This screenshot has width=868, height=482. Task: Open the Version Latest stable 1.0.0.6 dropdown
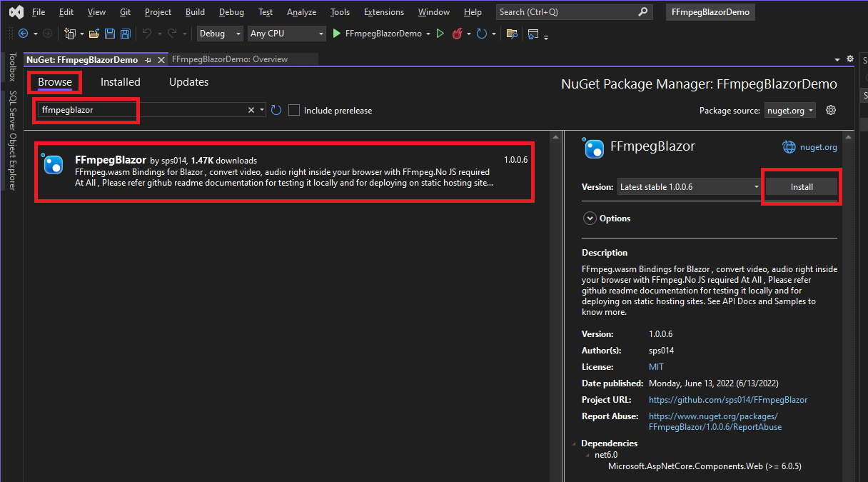[x=690, y=187]
